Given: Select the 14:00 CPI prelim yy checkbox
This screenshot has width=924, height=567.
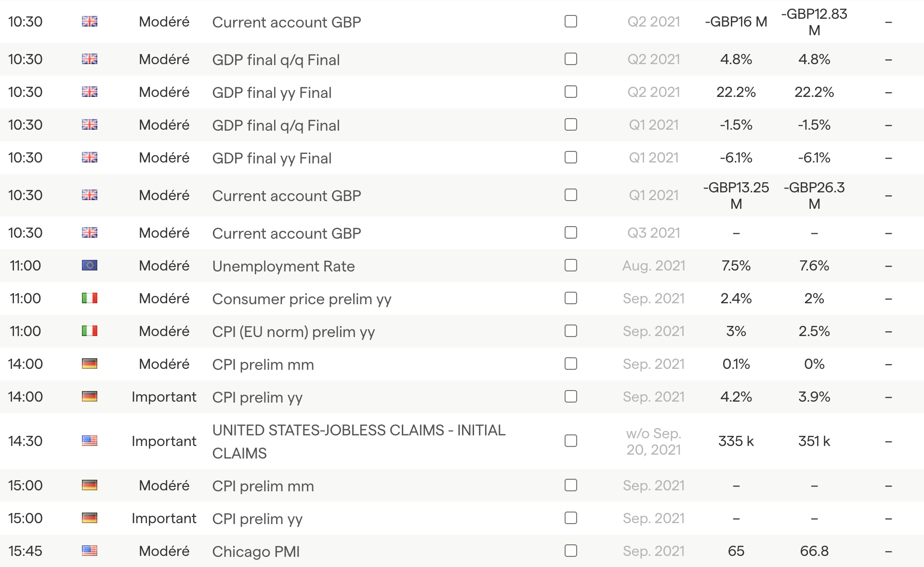Looking at the screenshot, I should click(571, 397).
